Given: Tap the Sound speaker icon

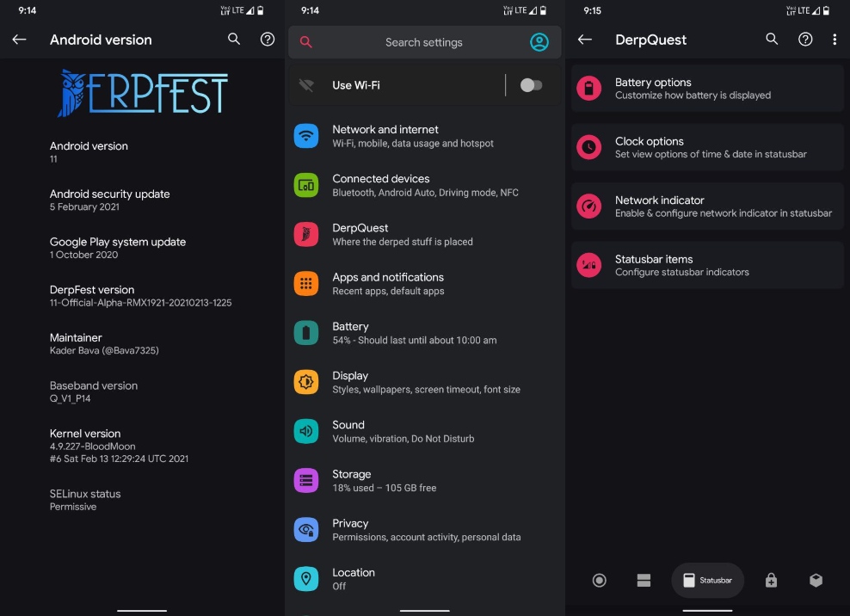Looking at the screenshot, I should [306, 431].
